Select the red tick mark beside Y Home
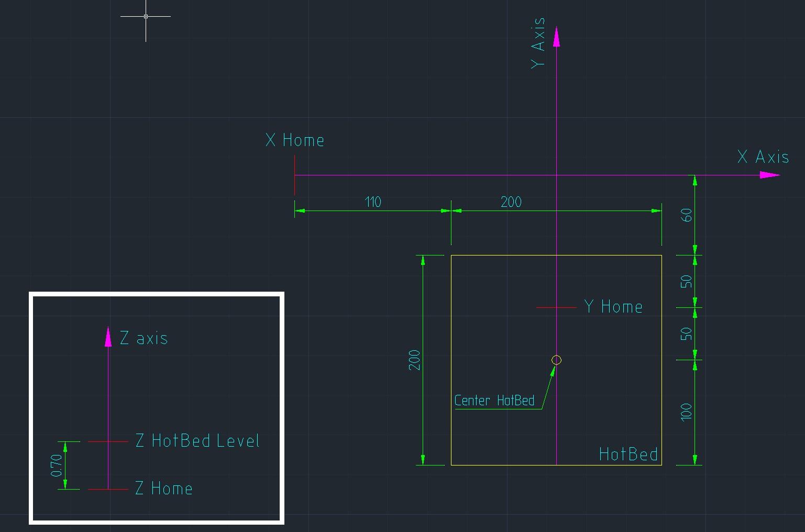Viewport: 805px width, 532px height. point(556,307)
